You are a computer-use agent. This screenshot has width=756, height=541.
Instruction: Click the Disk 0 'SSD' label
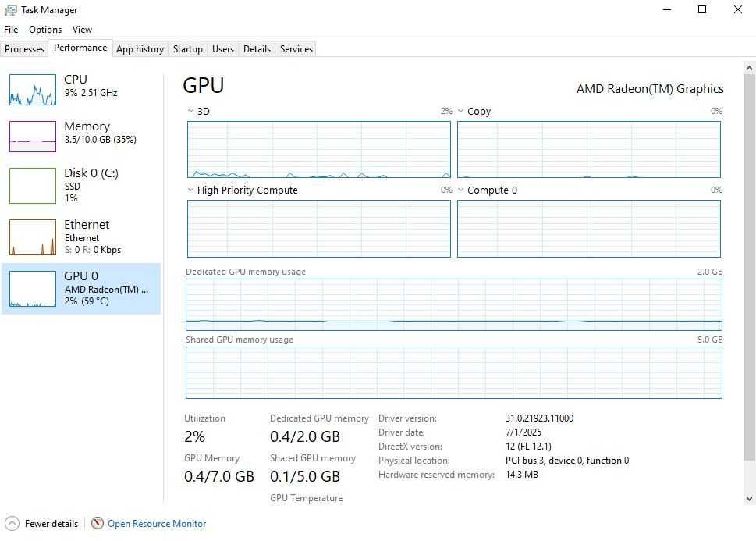tap(73, 187)
